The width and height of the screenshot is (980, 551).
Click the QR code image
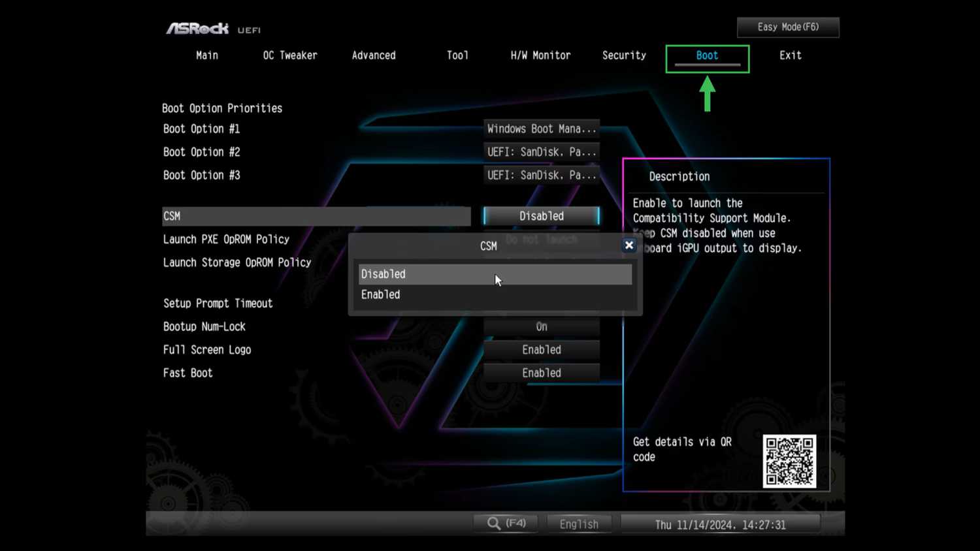(x=789, y=461)
